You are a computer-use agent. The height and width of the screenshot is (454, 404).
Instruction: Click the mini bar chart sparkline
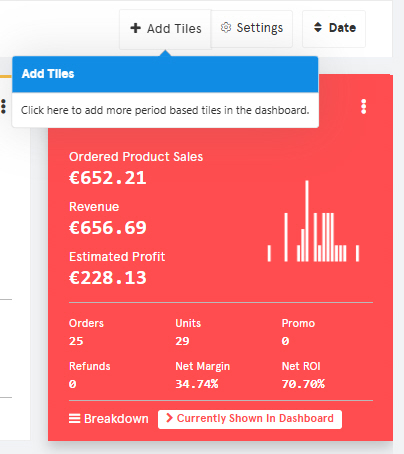tap(313, 221)
